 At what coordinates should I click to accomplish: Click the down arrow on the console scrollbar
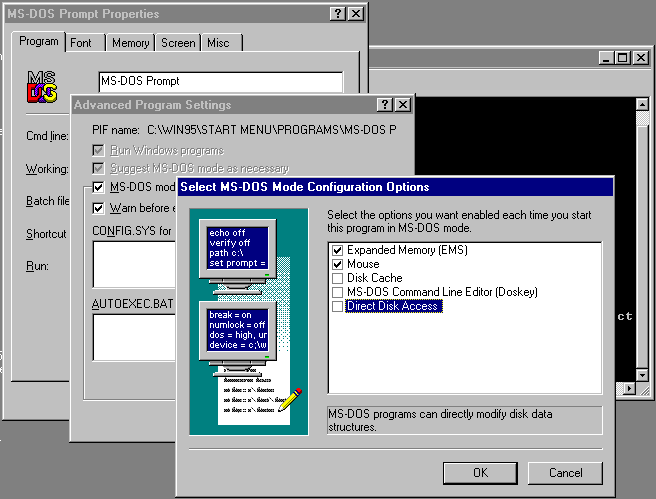[x=630, y=387]
